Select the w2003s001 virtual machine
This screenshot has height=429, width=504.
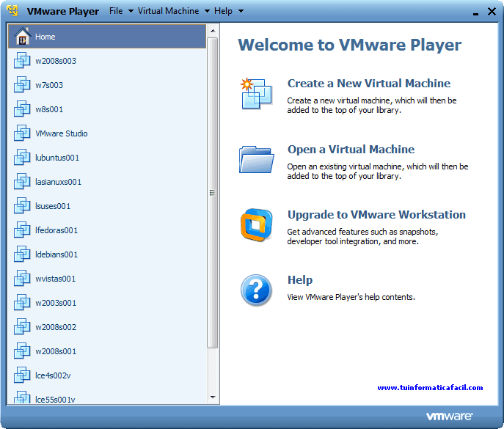106,303
